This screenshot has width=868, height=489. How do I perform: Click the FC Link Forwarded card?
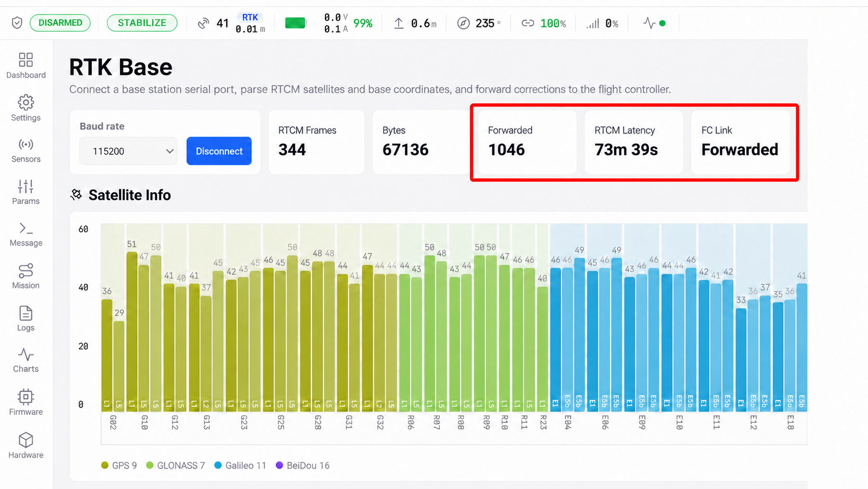[740, 142]
